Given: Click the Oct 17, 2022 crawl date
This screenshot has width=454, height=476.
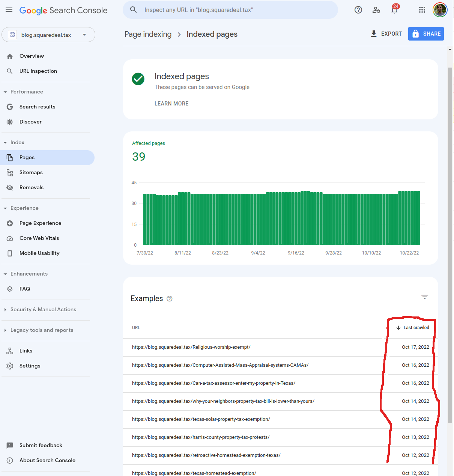Looking at the screenshot, I should (x=415, y=347).
